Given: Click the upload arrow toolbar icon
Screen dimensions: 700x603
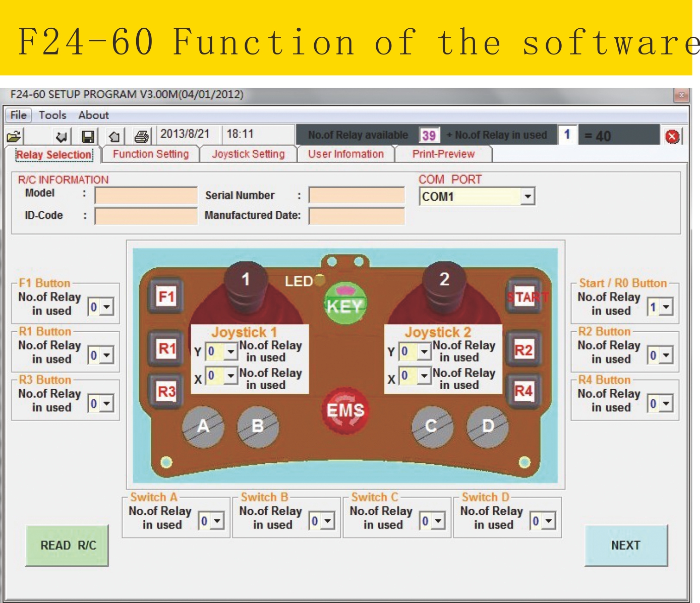Looking at the screenshot, I should [114, 137].
